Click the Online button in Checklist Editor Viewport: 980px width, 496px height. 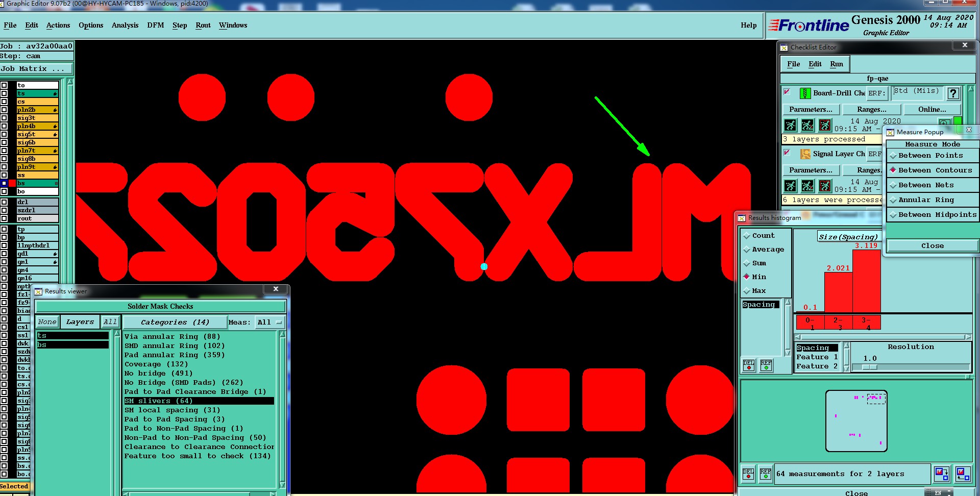click(932, 110)
